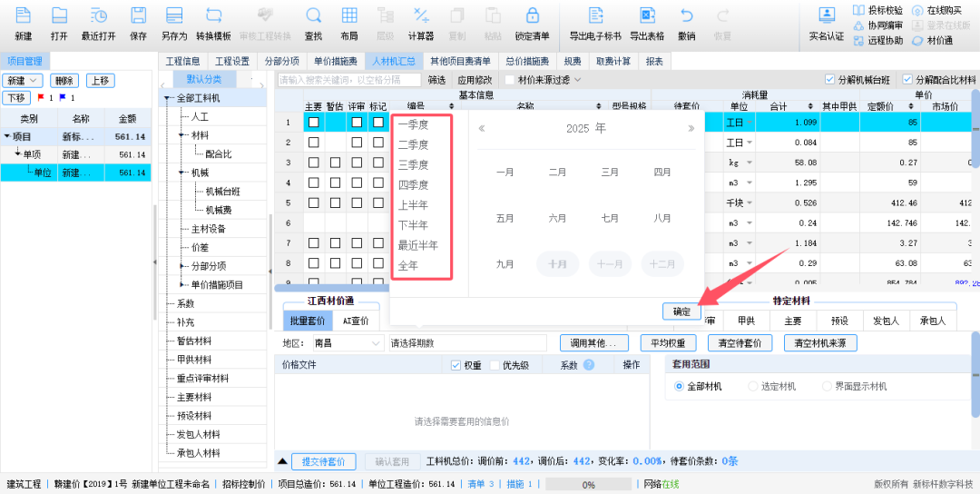980x494 pixels.
Task: Open the 新建 dropdown in project panel
Action: pos(23,81)
